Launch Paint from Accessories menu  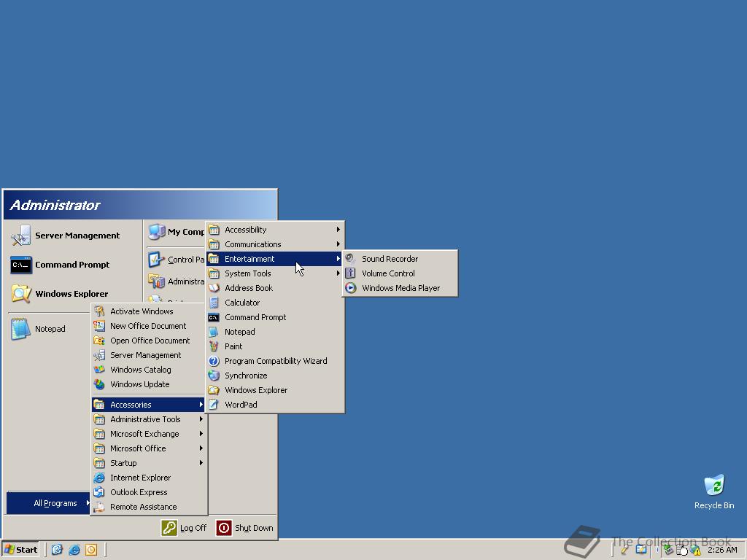233,346
